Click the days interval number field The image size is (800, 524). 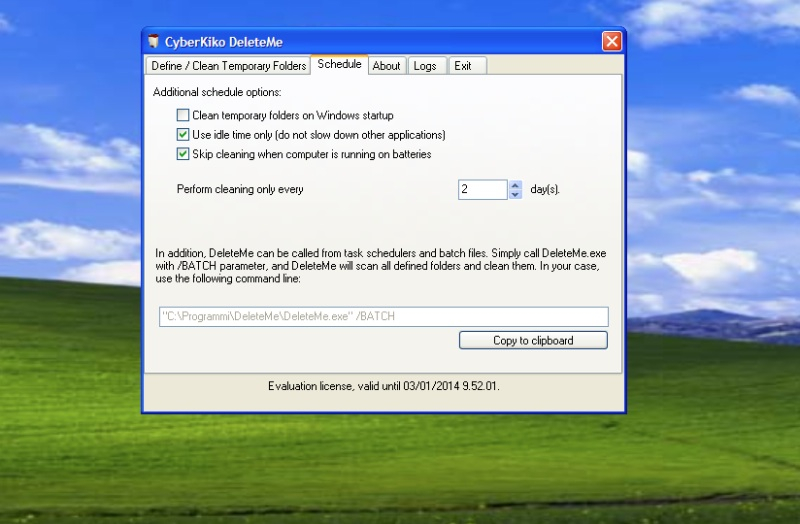[x=483, y=189]
